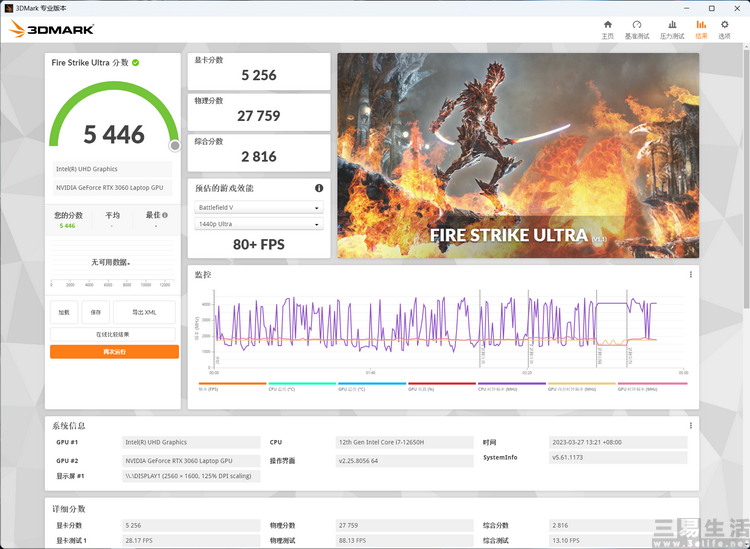Click the 详细分数 section heading

click(x=69, y=509)
